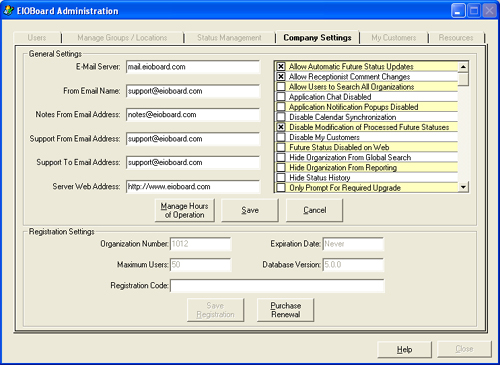Image resolution: width=500 pixels, height=365 pixels.
Task: Click the Support From Email Address field
Action: (193, 139)
